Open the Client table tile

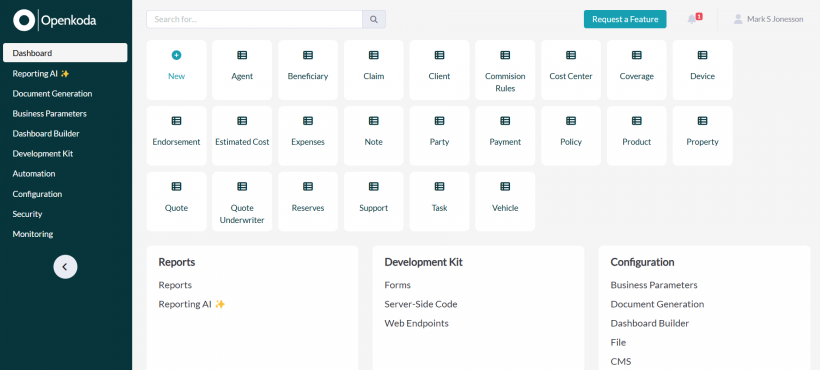point(439,70)
